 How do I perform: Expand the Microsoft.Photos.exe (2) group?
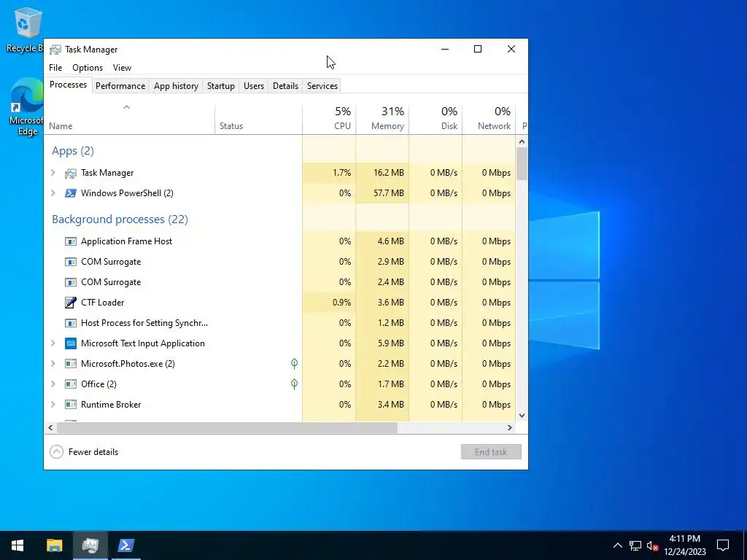(53, 364)
